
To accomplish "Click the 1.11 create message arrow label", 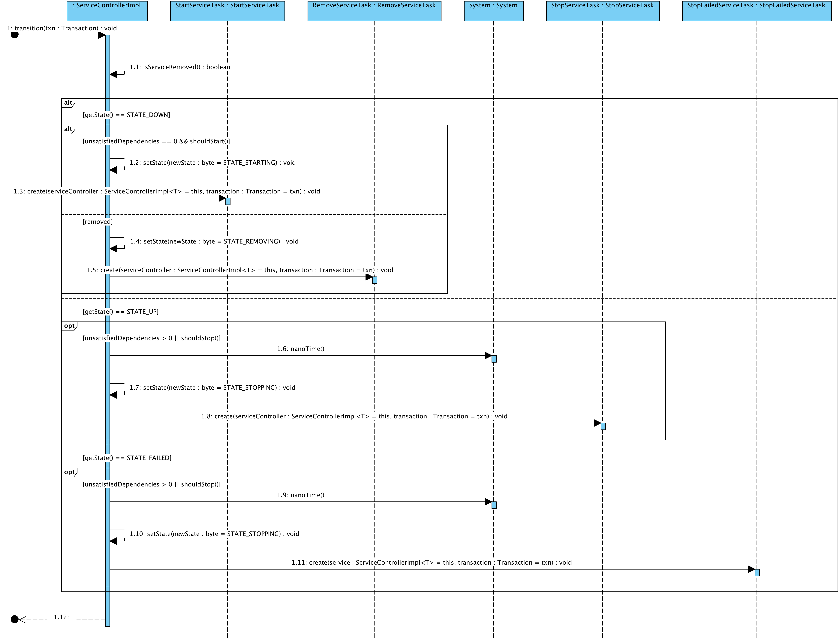I will click(431, 563).
